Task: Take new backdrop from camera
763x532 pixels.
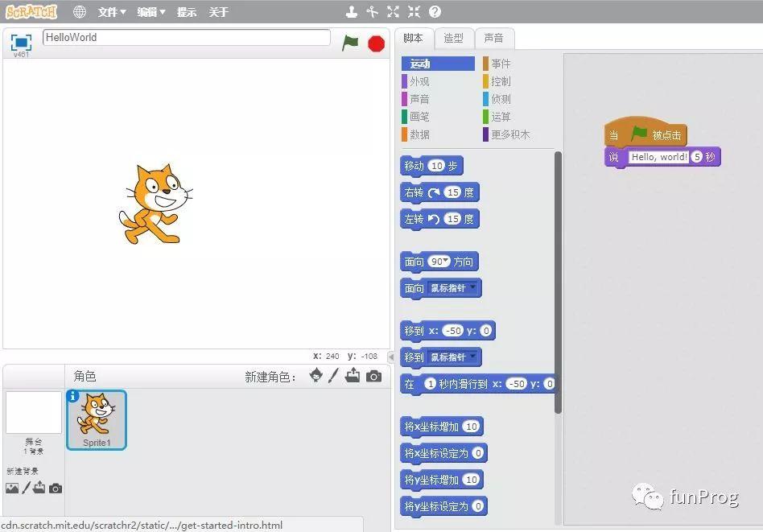Action: pos(56,489)
